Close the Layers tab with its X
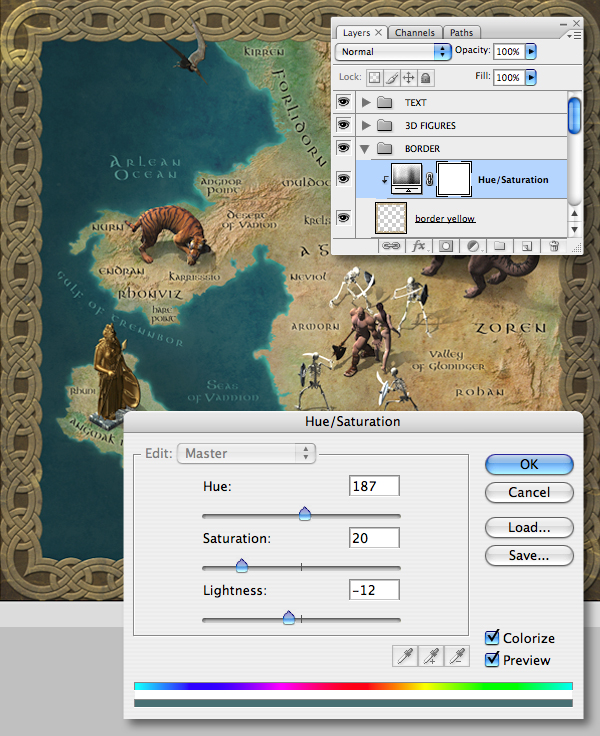 [x=378, y=32]
